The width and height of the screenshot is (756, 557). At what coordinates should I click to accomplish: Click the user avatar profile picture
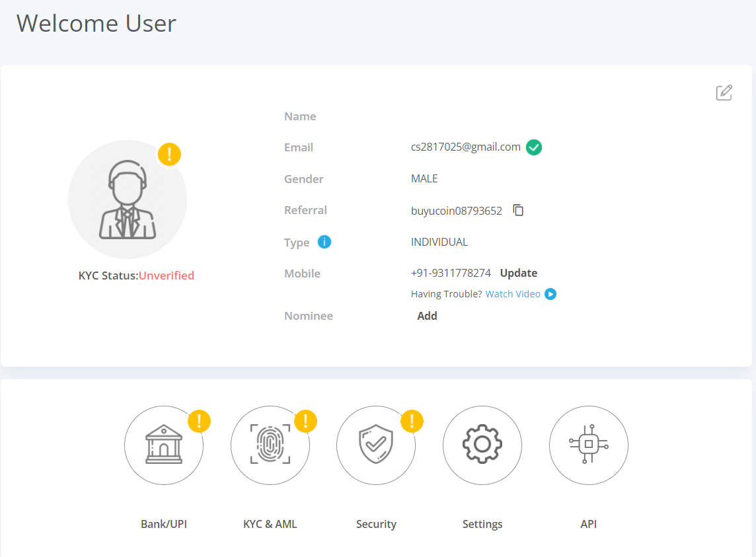pyautogui.click(x=128, y=200)
